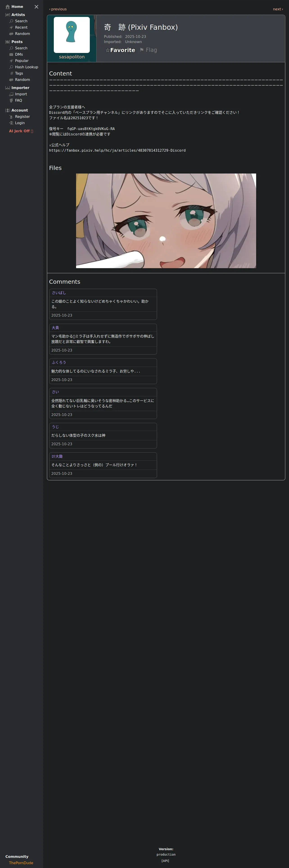This screenshot has height=868, width=289.
Task: Click the sasapoliton artist avatar image
Action: pyautogui.click(x=72, y=35)
